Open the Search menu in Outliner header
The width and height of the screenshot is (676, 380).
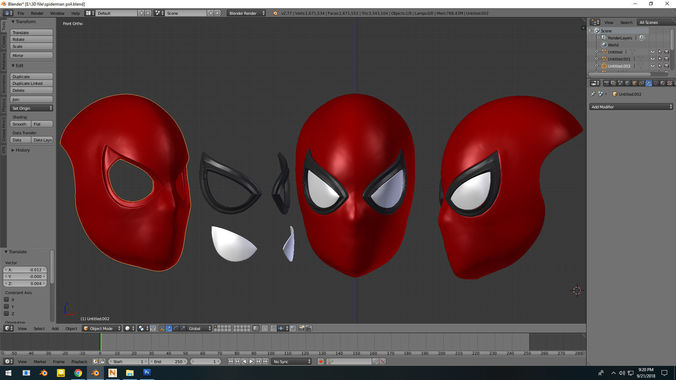tap(626, 22)
